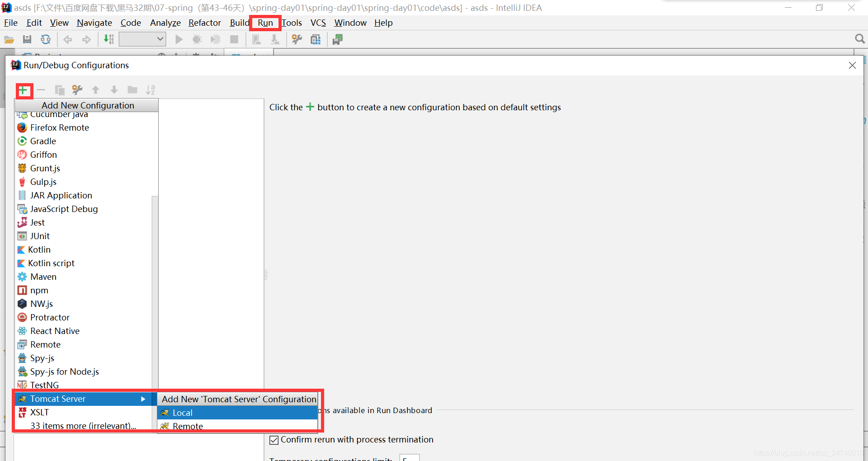The image size is (868, 461).
Task: Click the Sort Configurations alphabetically icon
Action: pyautogui.click(x=151, y=90)
